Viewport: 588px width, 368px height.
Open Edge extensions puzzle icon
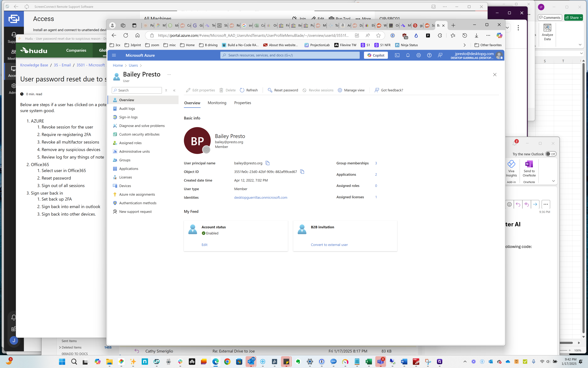tap(440, 36)
